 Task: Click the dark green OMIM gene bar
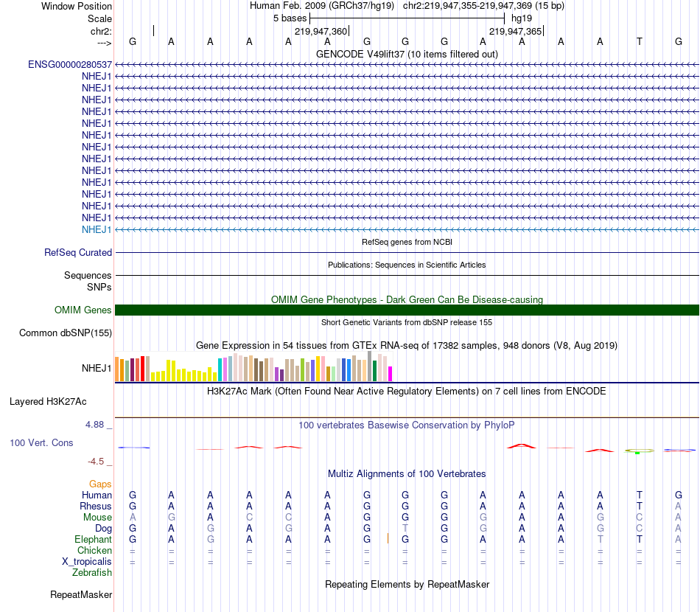[407, 310]
